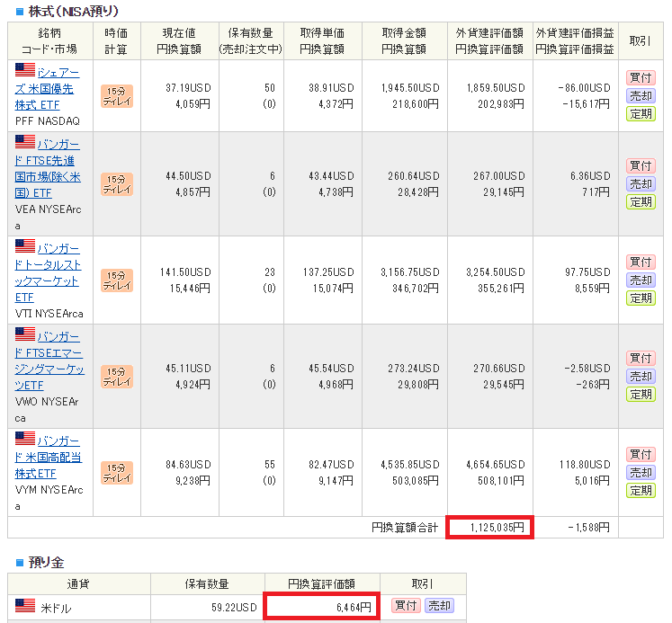Select PFF loss value -86.00USD

[584, 88]
